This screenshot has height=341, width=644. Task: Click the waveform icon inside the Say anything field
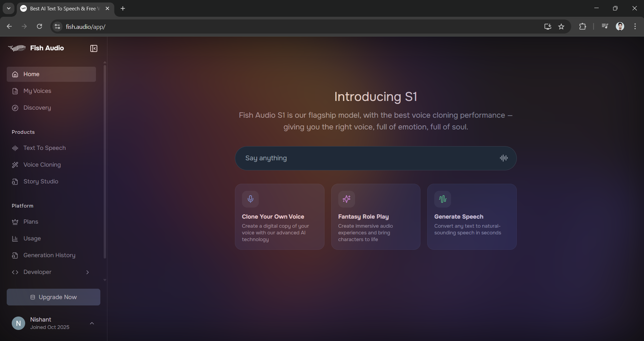[504, 158]
